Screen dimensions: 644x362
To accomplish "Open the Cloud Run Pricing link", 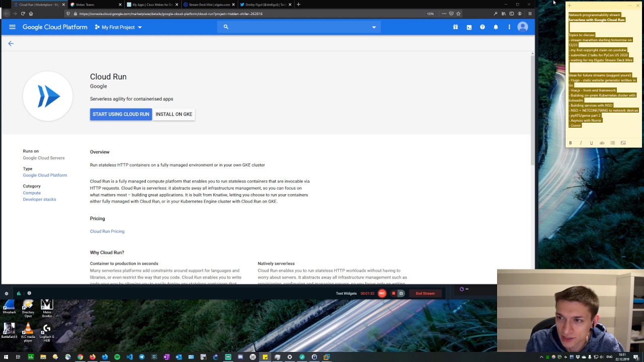I will coord(107,231).
